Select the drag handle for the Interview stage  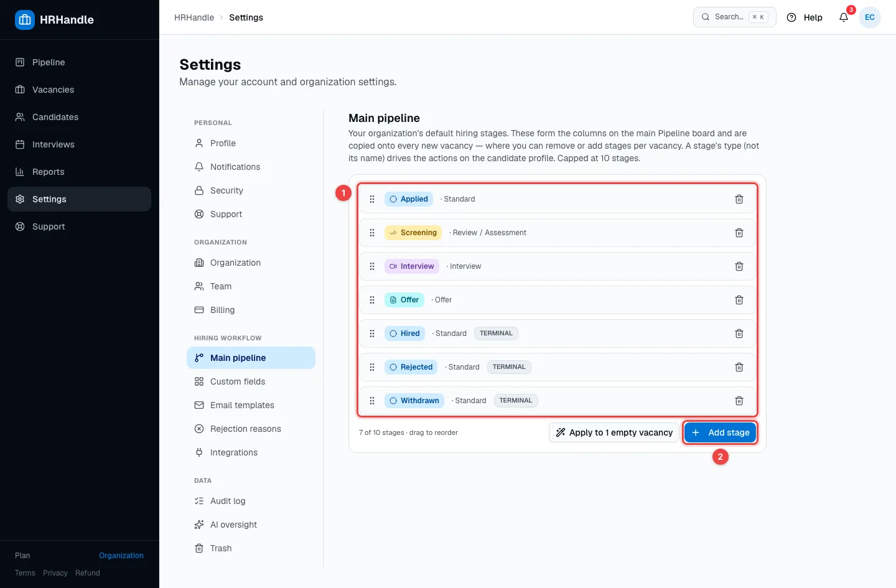pos(372,266)
